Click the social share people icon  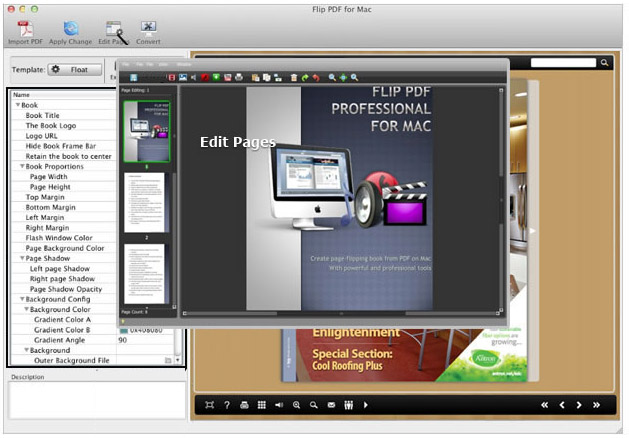pyautogui.click(x=349, y=405)
